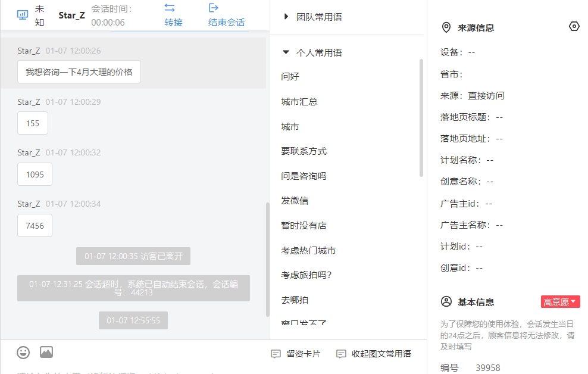Select the 城市 quick phrase
The height and width of the screenshot is (374, 588).
tap(290, 127)
